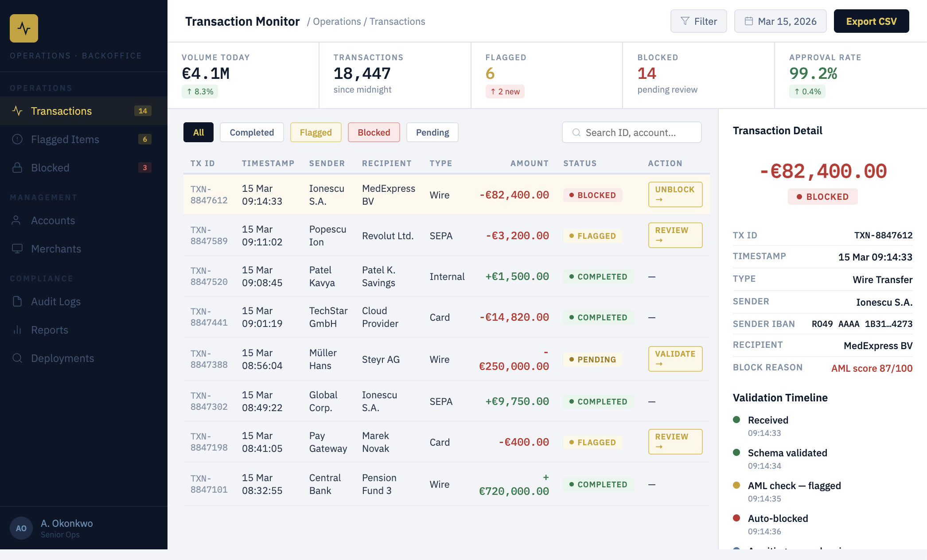Click the Reports bar chart icon
This screenshot has width=927, height=560.
(17, 330)
